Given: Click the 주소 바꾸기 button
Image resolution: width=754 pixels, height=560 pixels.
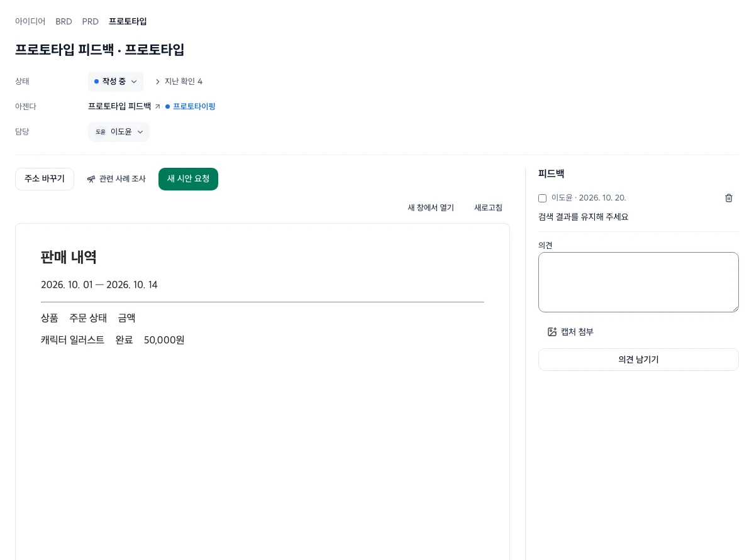Looking at the screenshot, I should 45,179.
